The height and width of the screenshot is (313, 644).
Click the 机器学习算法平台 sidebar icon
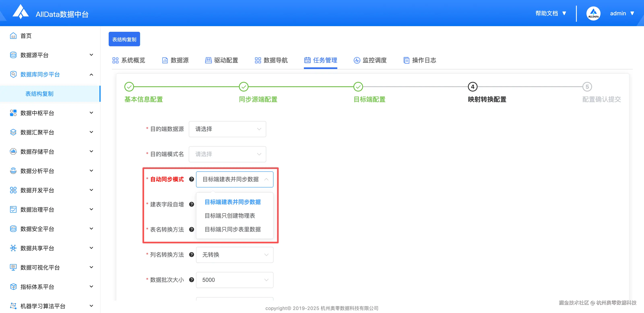pyautogui.click(x=13, y=306)
